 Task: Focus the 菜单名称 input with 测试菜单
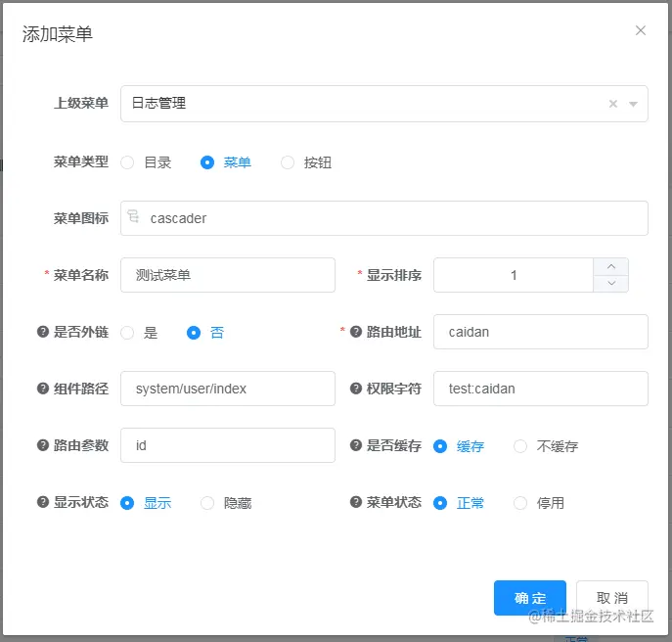pos(228,275)
